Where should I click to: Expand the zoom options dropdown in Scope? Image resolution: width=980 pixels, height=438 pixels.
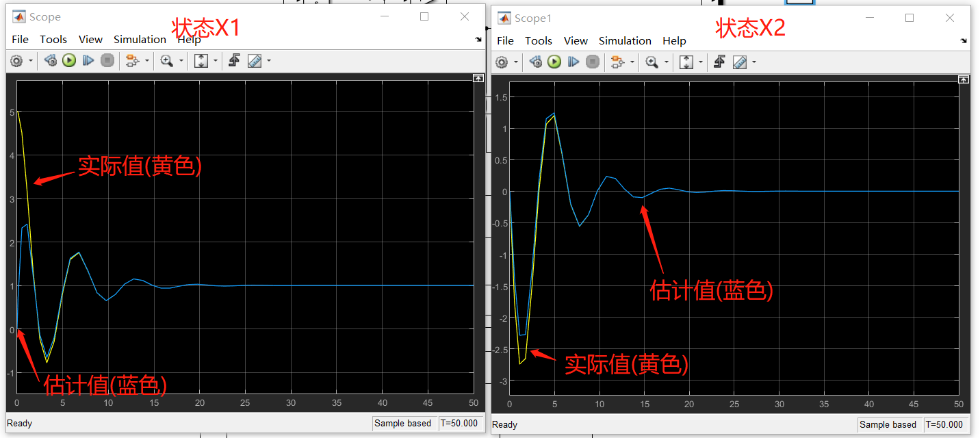click(x=180, y=60)
